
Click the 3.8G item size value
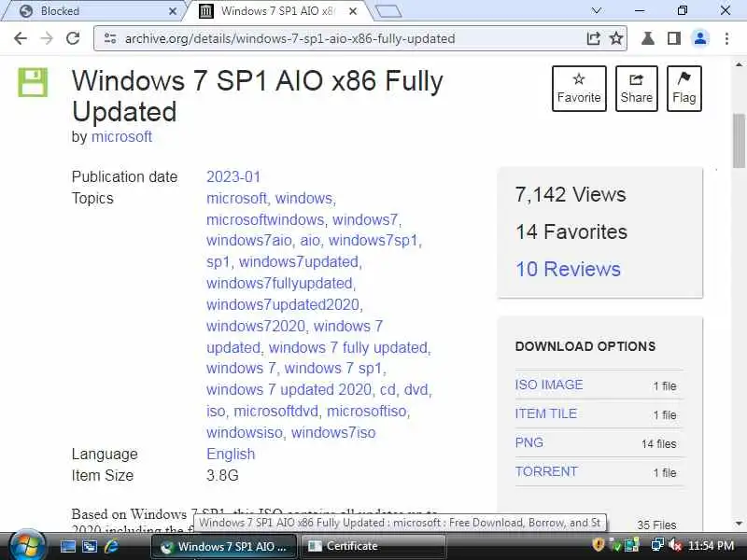tap(222, 475)
